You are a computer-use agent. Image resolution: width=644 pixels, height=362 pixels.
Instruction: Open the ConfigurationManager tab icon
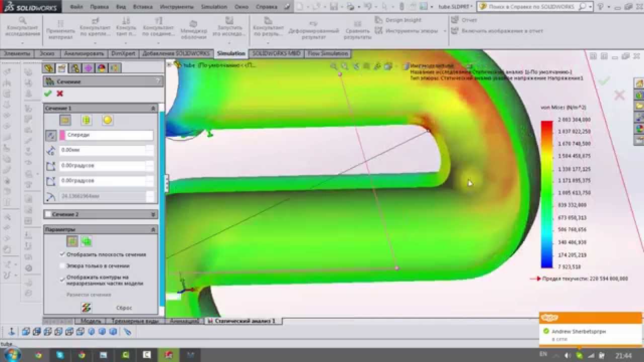75,68
